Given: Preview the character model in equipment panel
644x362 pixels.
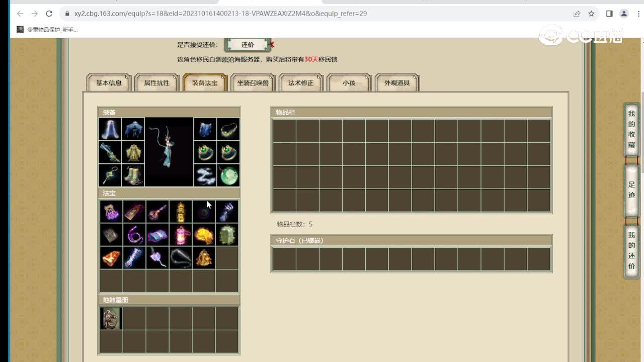Looking at the screenshot, I should pyautogui.click(x=169, y=152).
